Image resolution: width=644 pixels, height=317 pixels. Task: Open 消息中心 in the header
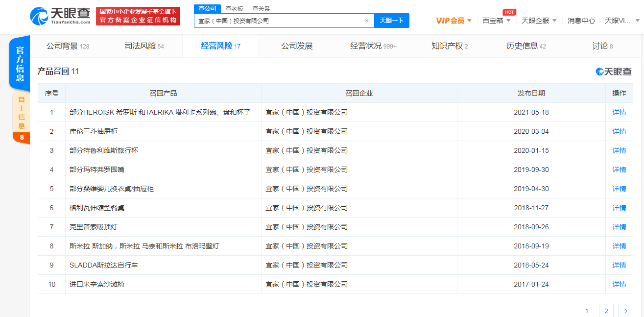(581, 21)
